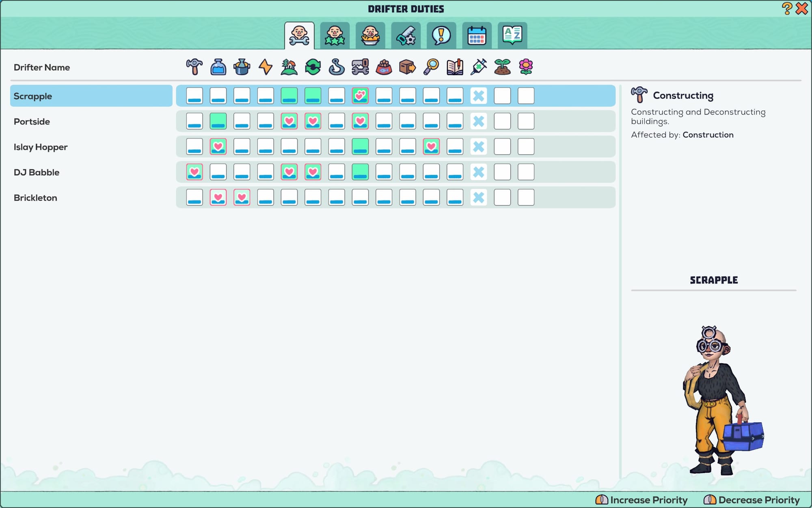Click the pet food bowl duty icon
The height and width of the screenshot is (508, 812).
coord(384,67)
